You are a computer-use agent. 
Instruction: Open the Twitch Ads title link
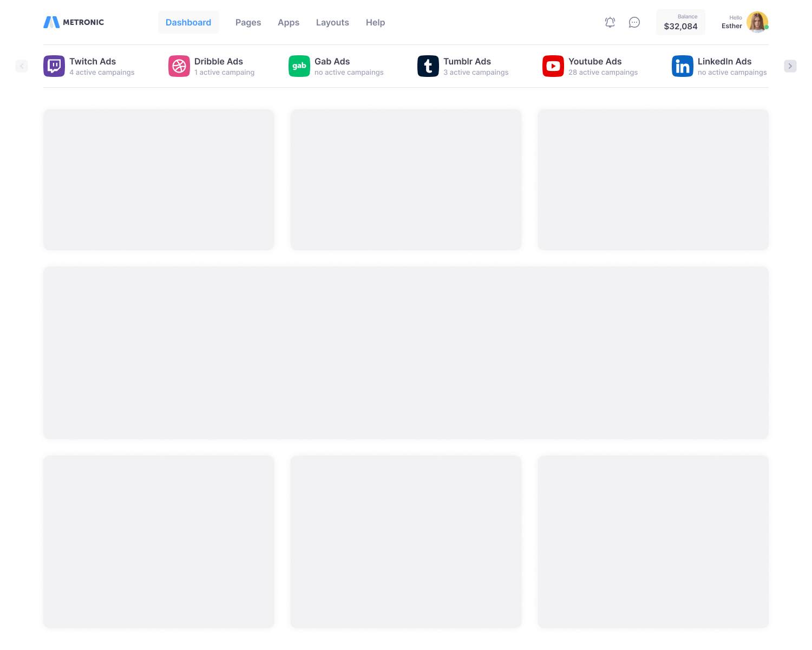coord(93,61)
